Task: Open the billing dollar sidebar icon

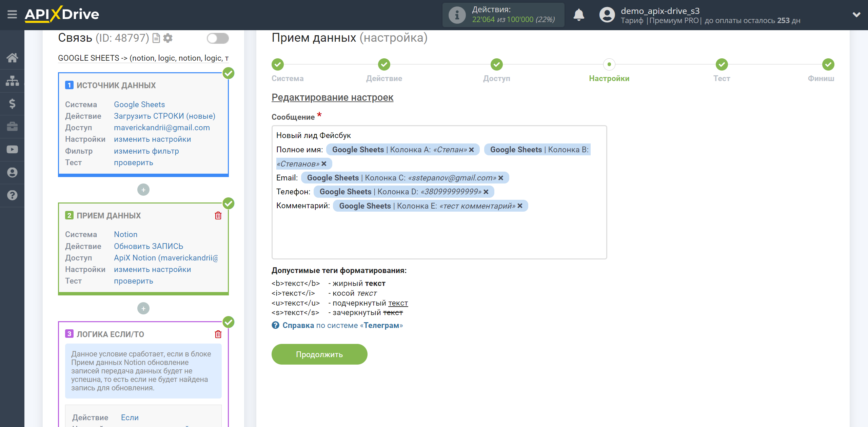Action: pyautogui.click(x=12, y=103)
